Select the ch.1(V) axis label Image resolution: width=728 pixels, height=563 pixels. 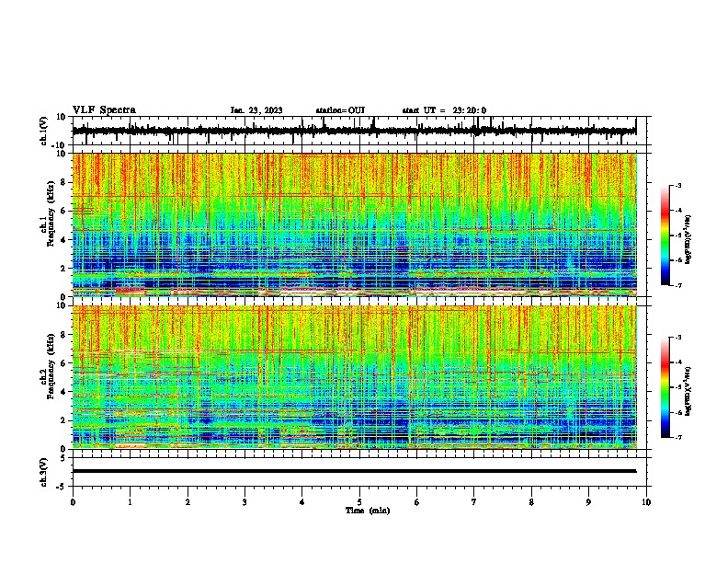click(x=44, y=131)
